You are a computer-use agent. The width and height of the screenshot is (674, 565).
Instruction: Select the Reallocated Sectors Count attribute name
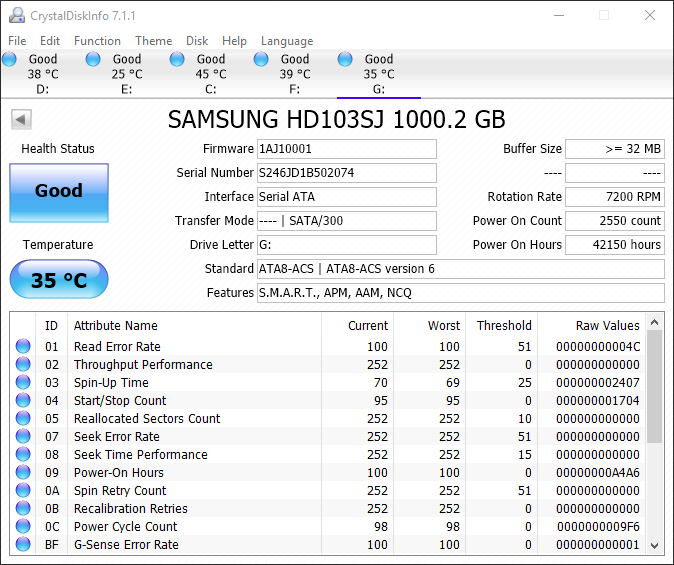coord(147,418)
